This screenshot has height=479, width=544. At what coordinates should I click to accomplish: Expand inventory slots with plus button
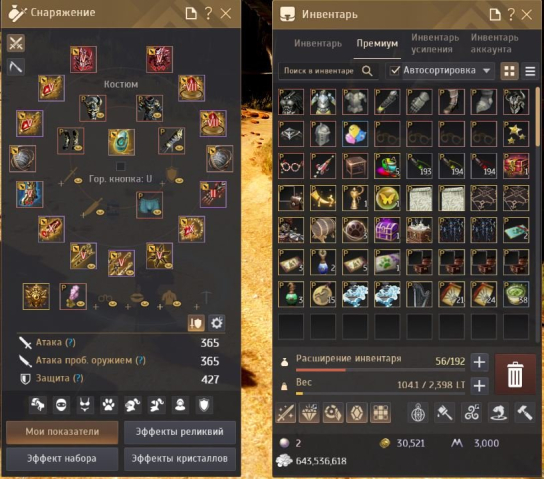479,362
